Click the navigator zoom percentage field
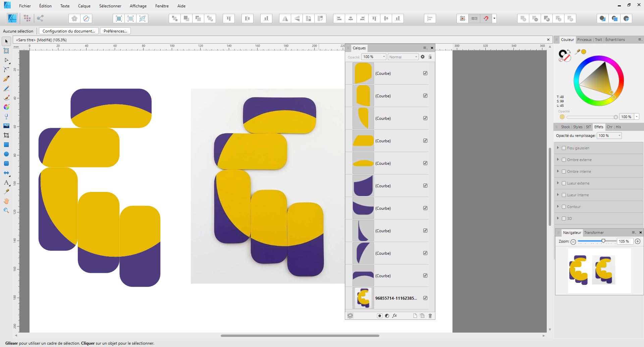The width and height of the screenshot is (644, 347). (625, 241)
